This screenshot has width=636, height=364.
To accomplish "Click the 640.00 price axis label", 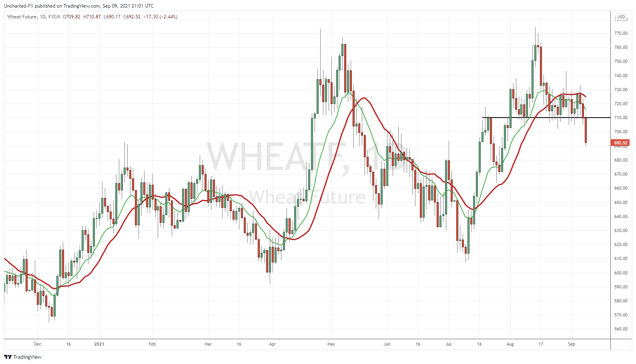I will tap(621, 216).
